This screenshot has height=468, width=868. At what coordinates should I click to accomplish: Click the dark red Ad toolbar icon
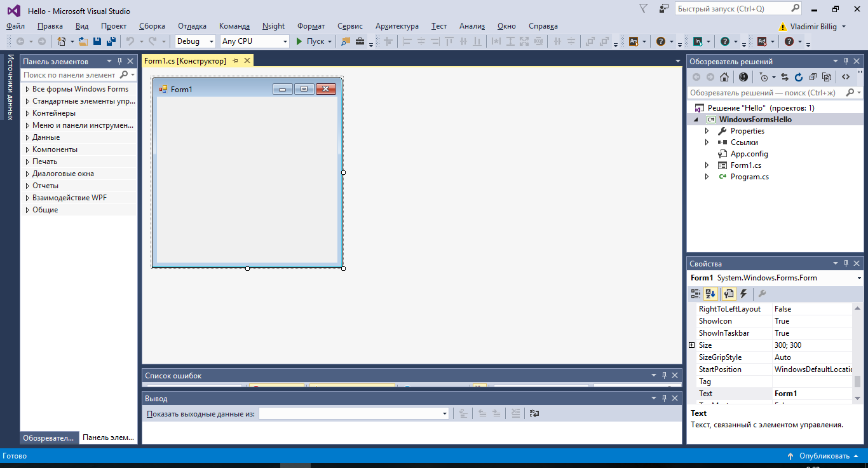(x=762, y=41)
